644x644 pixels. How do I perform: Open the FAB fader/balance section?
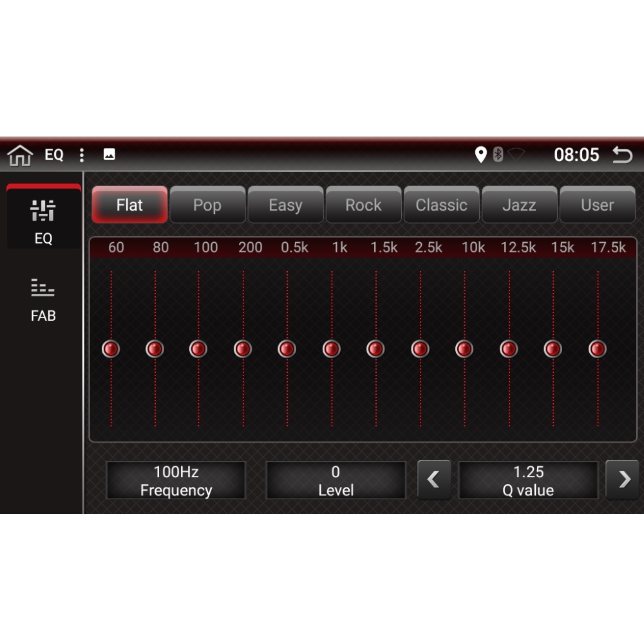(x=43, y=301)
